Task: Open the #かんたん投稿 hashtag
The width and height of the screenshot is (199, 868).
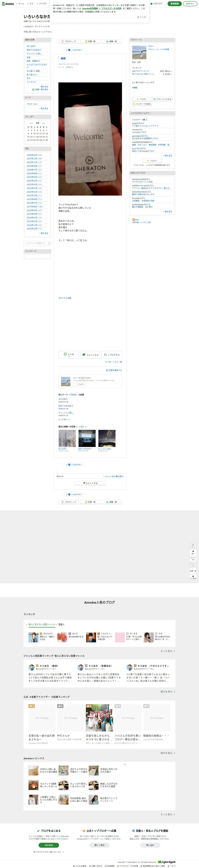Action: (x=65, y=298)
